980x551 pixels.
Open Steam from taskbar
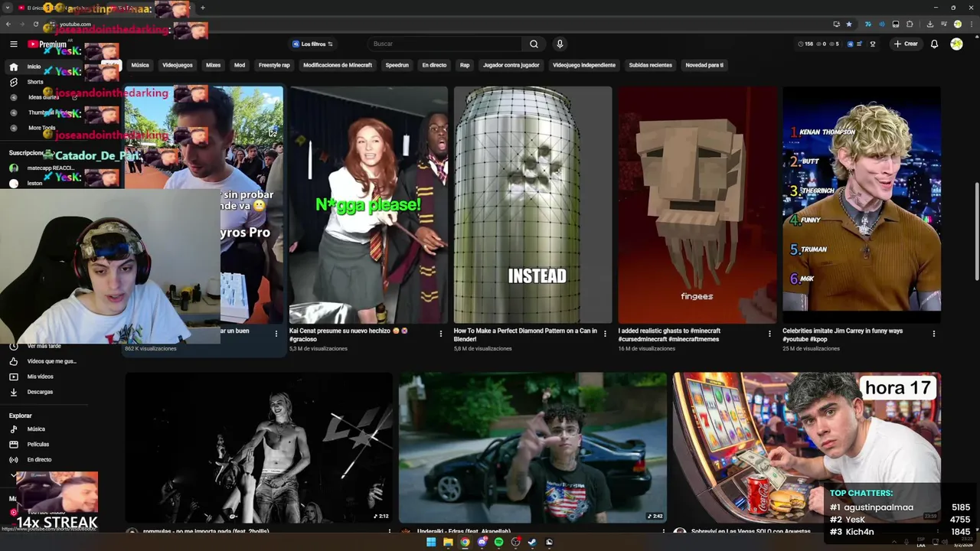532,543
